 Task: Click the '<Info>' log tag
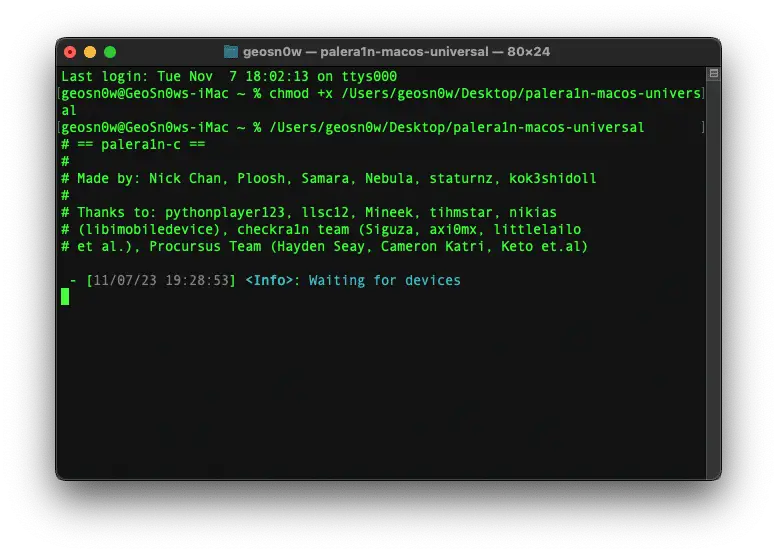point(269,280)
